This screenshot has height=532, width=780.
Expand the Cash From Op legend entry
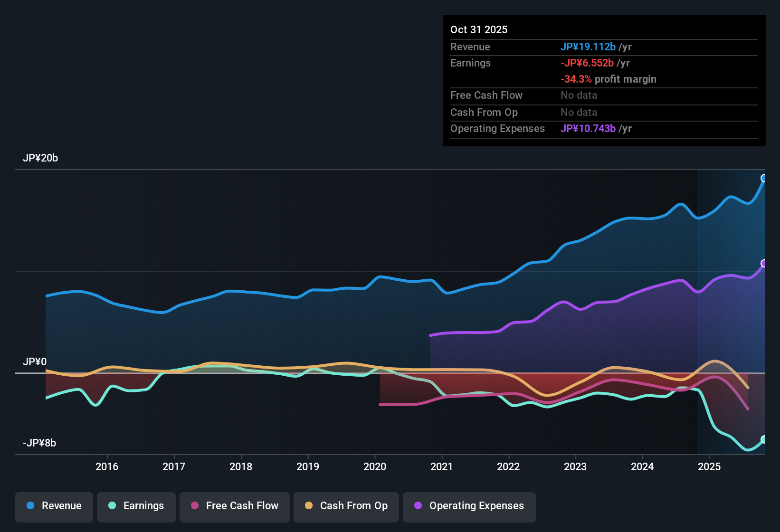pos(346,506)
